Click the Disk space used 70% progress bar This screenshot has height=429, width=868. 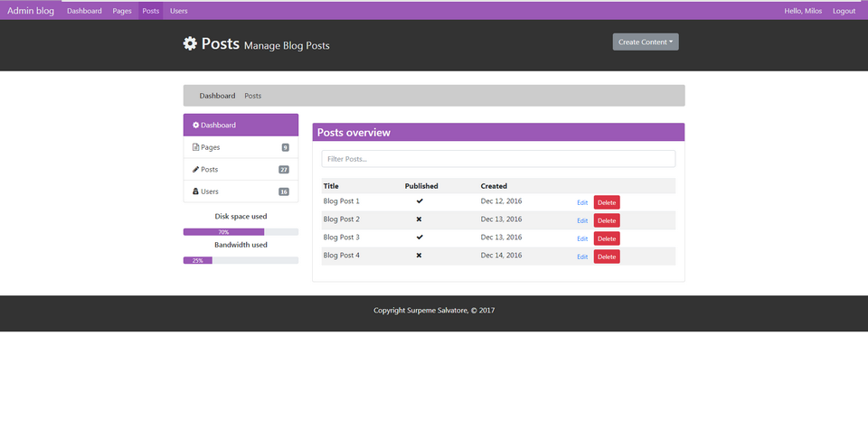point(241,231)
